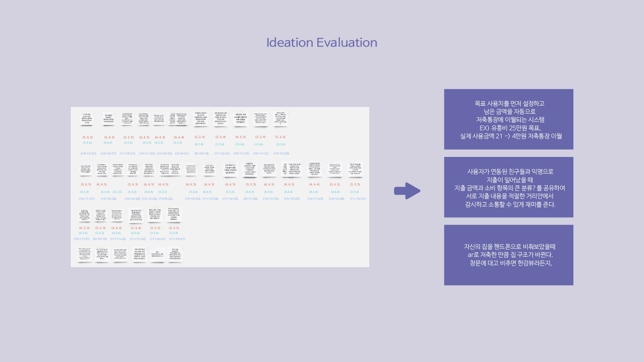Select sticky note '원하는 집의 가격을 설정하고'
The image size is (644, 362).
(x=155, y=214)
